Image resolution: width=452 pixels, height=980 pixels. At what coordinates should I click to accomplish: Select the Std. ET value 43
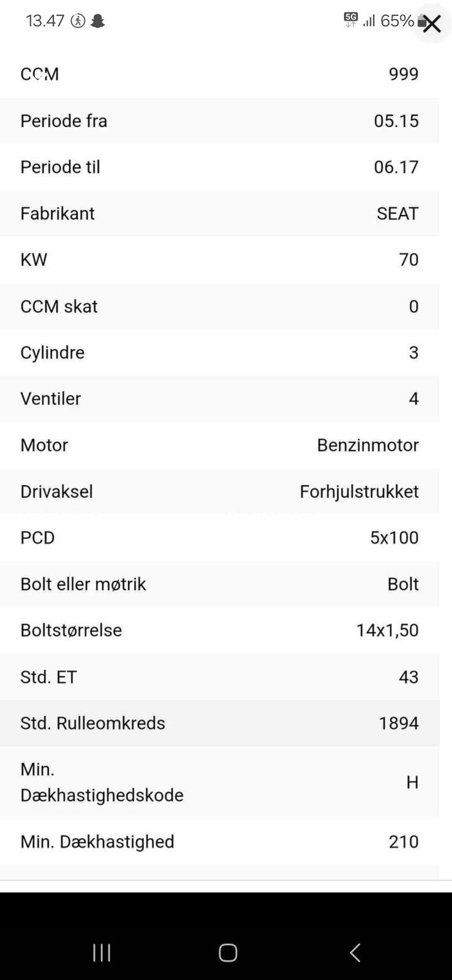click(409, 677)
